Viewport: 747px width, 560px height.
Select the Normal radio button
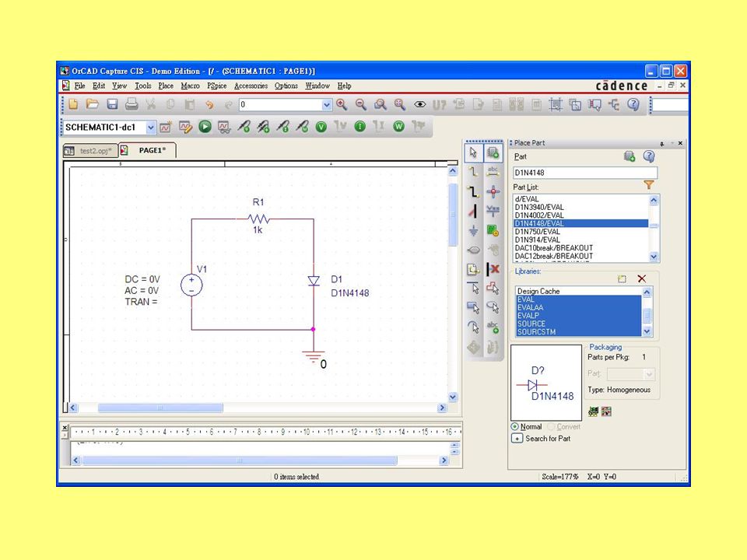coord(514,427)
